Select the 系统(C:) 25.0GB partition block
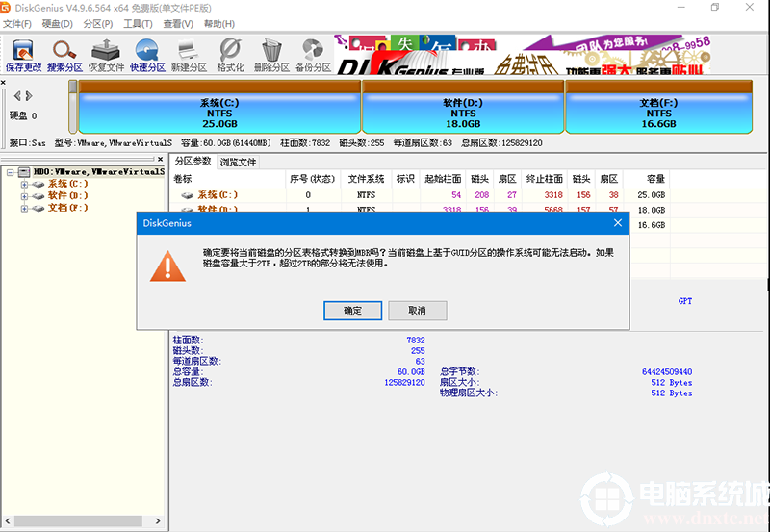The image size is (770, 532). (x=219, y=107)
